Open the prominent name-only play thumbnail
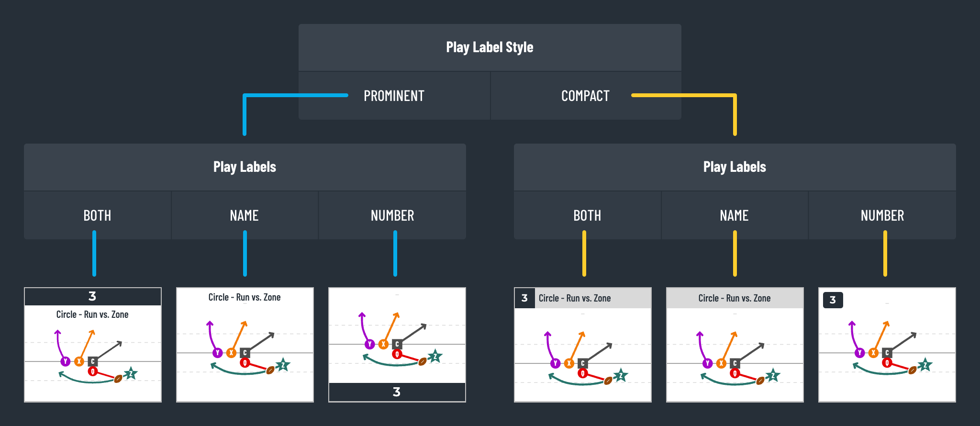The height and width of the screenshot is (426, 980). tap(245, 345)
